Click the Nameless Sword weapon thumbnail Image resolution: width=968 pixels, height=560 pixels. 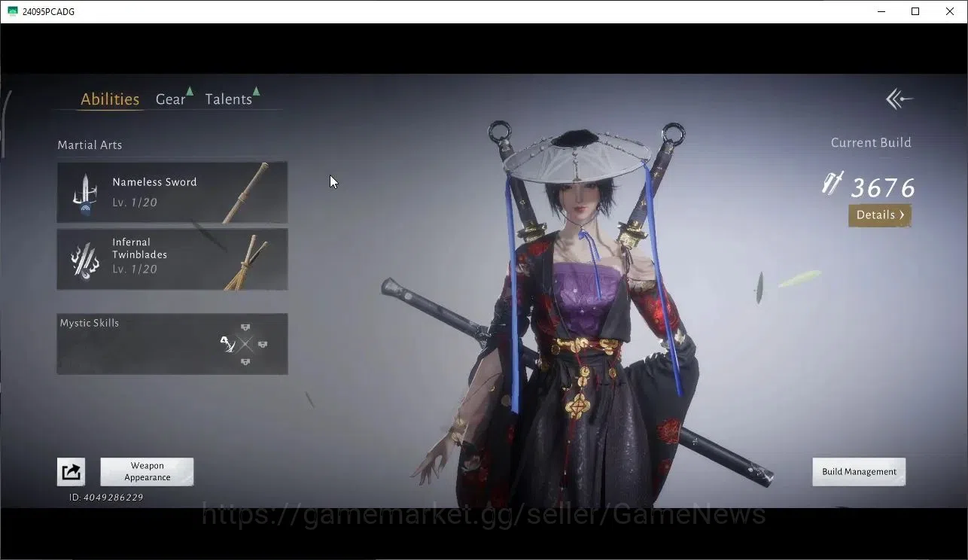(x=245, y=193)
